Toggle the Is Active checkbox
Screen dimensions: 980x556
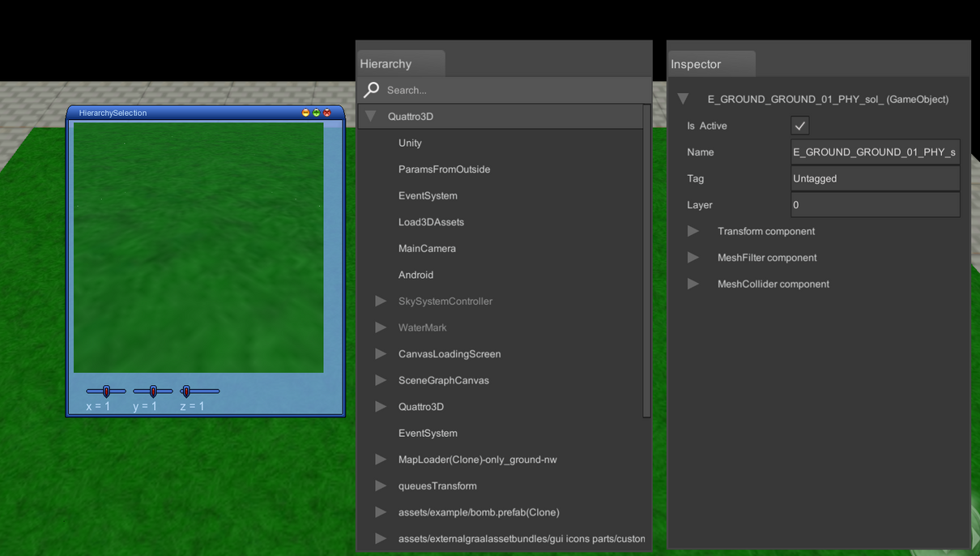[799, 126]
